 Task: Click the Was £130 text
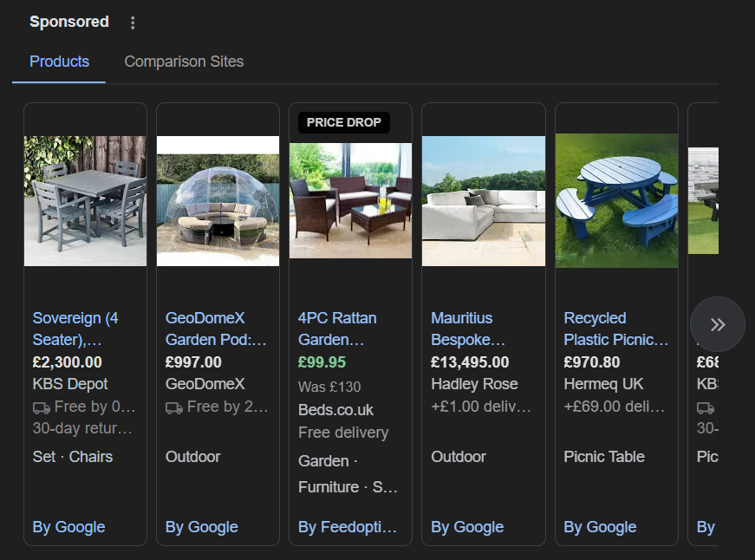coord(329,387)
